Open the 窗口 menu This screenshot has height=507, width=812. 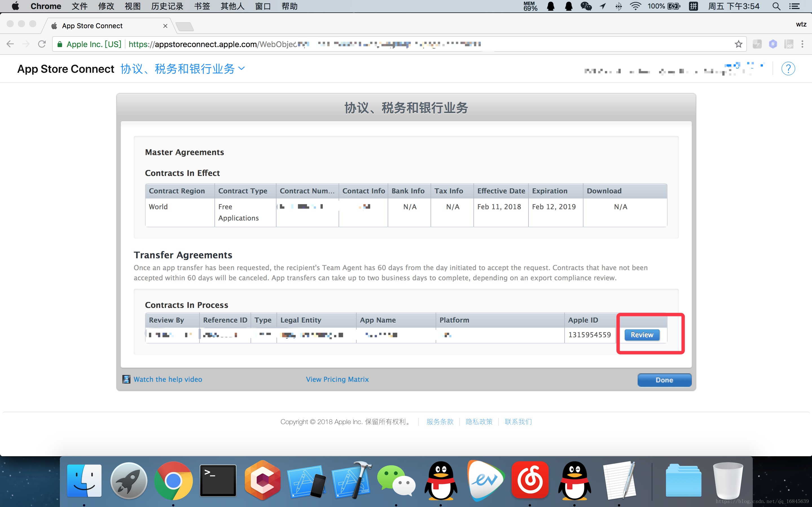263,6
